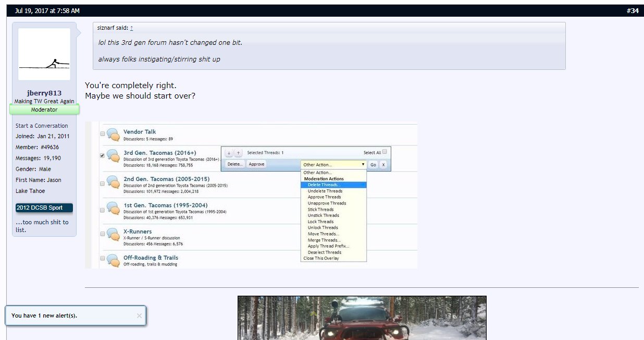Click the X-Runners forum bubble icon
The width and height of the screenshot is (644, 340).
point(113,235)
